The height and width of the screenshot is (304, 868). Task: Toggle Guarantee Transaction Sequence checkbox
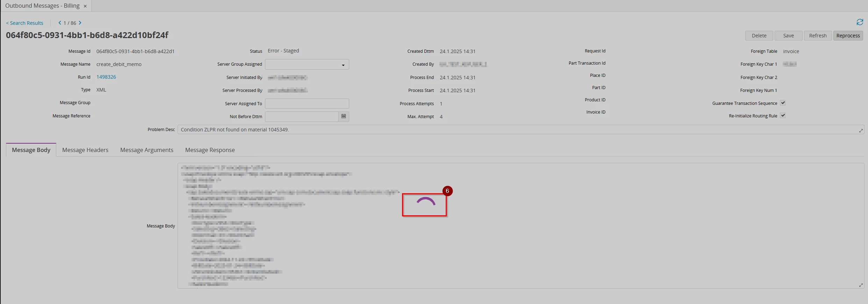(783, 103)
